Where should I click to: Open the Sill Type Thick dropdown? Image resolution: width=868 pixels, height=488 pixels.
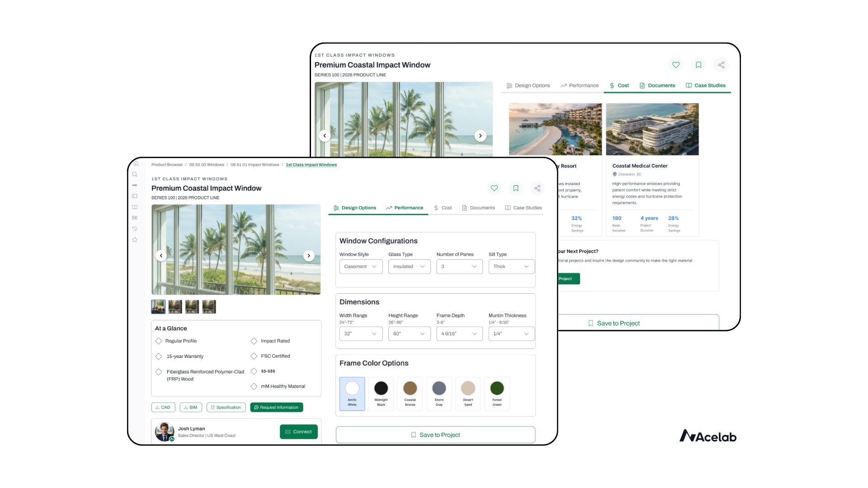coord(511,267)
